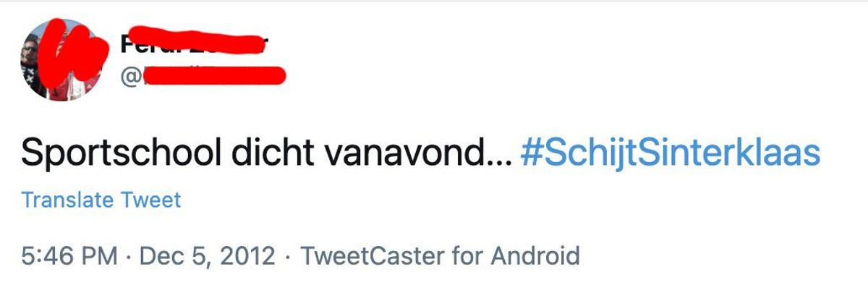Click the Dec 5, 2012 date
The image size is (868, 288).
207,255
